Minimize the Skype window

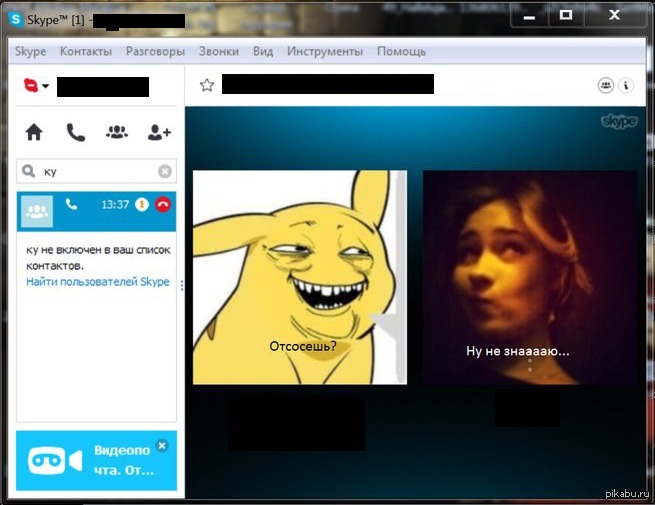529,17
